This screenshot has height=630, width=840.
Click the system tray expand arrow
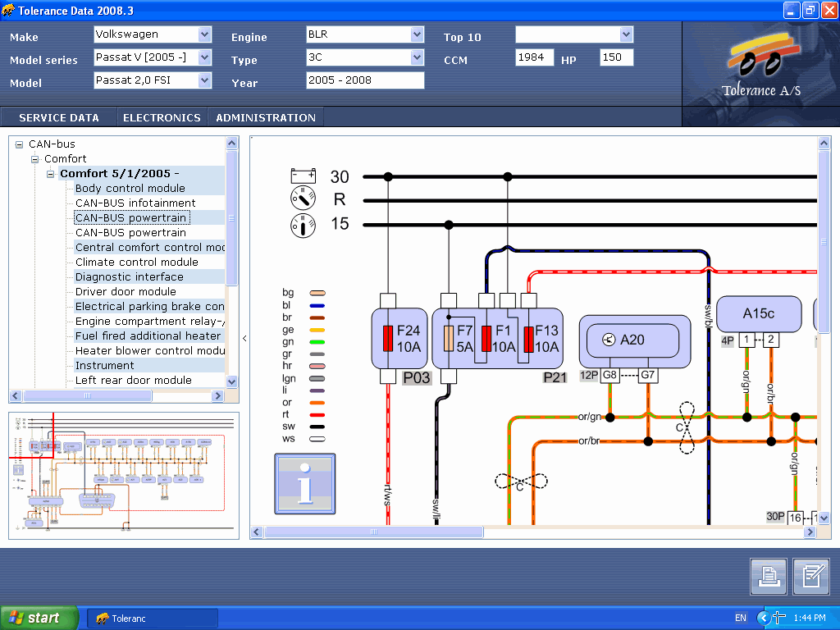(764, 618)
